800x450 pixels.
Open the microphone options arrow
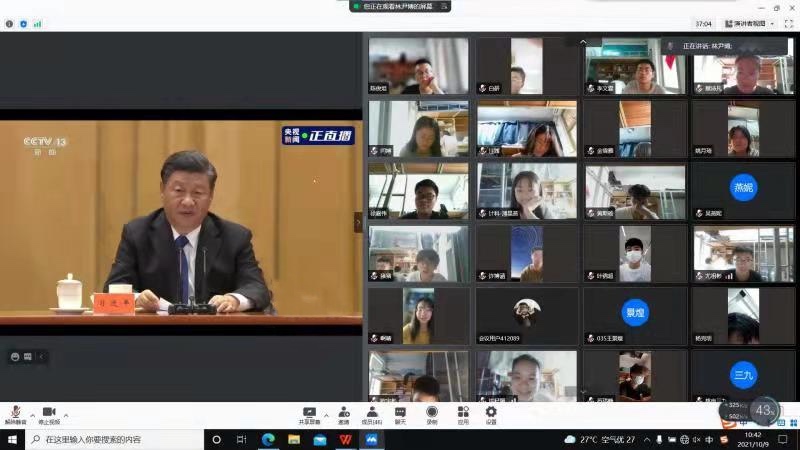coord(32,412)
